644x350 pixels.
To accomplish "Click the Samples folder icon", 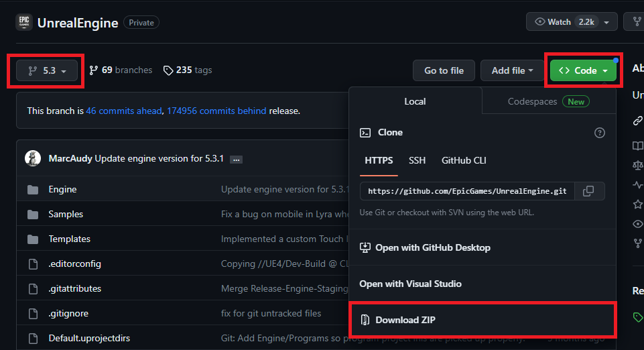I will pos(33,215).
